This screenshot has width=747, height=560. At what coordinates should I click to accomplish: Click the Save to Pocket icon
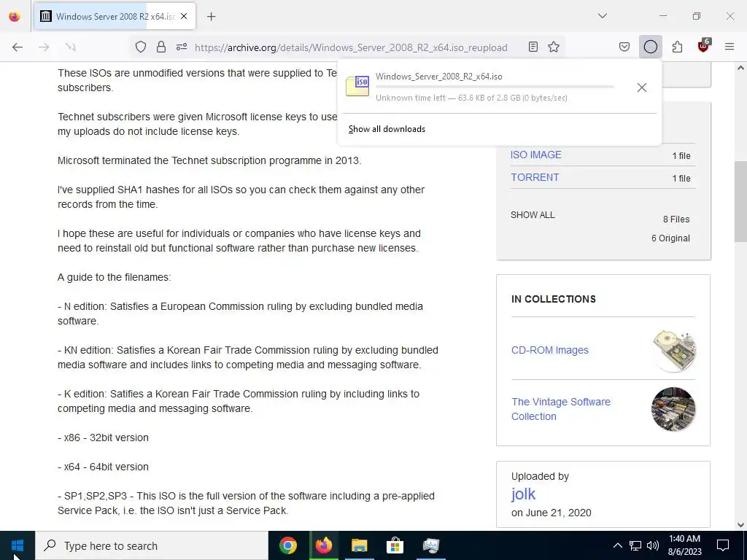(x=624, y=47)
